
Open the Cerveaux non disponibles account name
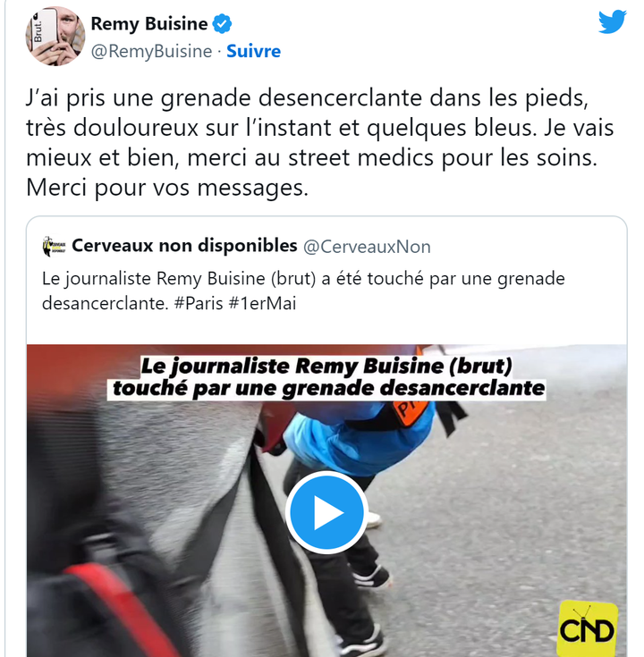pos(184,246)
